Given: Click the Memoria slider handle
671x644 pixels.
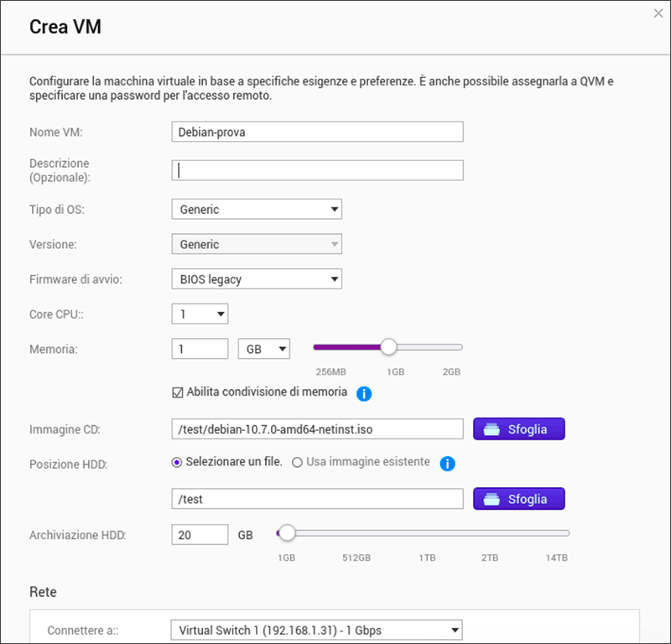Looking at the screenshot, I should 388,347.
